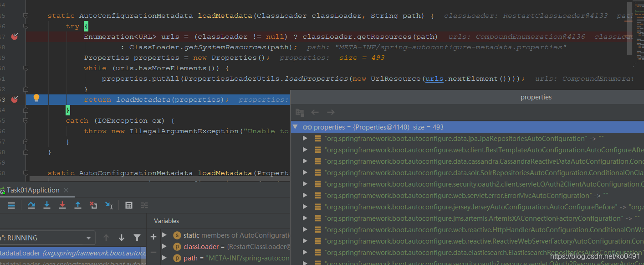Expand the classLoader variable node
Viewport: 644px width, 265px height.
[x=165, y=247]
